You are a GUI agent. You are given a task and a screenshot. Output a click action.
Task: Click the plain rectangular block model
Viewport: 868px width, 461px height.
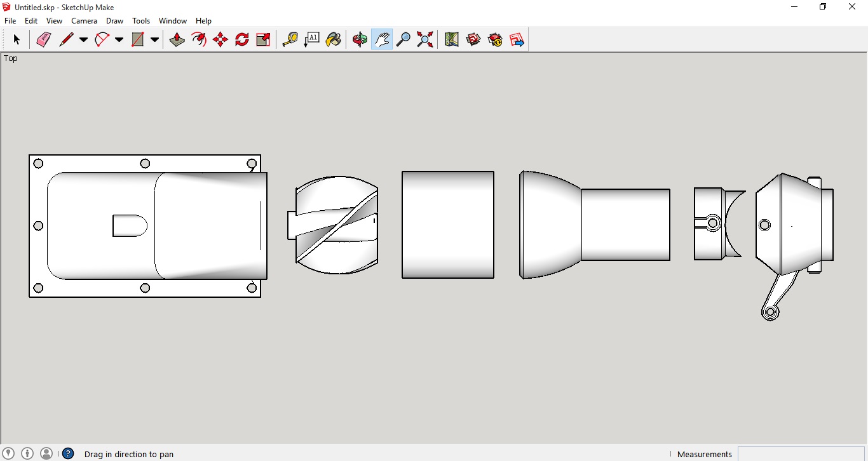coord(448,225)
